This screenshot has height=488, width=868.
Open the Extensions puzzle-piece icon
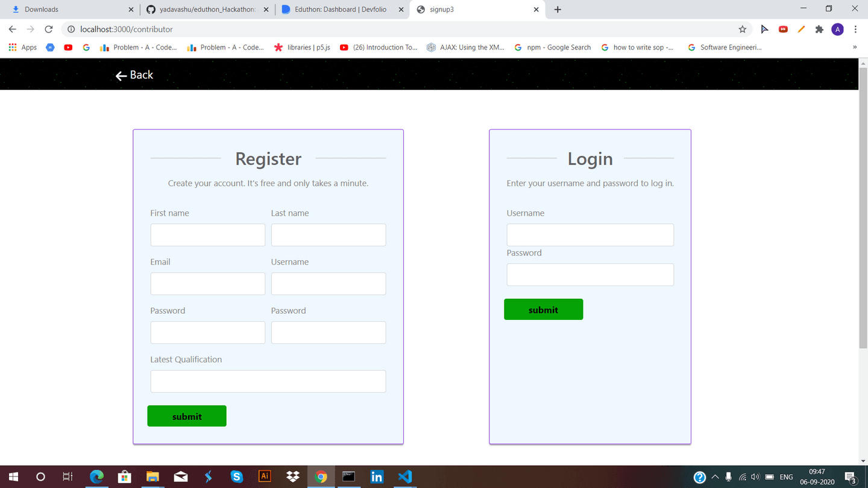[819, 29]
